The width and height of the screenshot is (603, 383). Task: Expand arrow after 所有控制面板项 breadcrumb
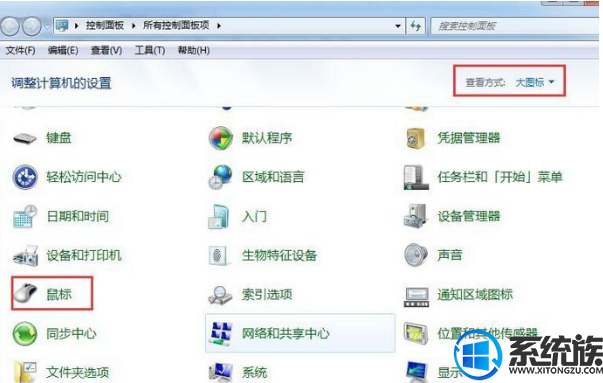tap(219, 26)
